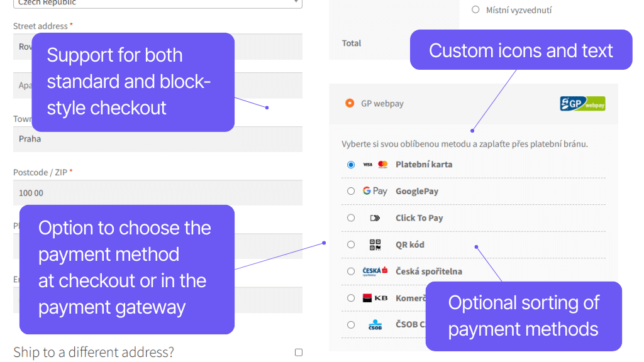Click the GP webpay logo icon
This screenshot has height=362, width=644.
(582, 104)
